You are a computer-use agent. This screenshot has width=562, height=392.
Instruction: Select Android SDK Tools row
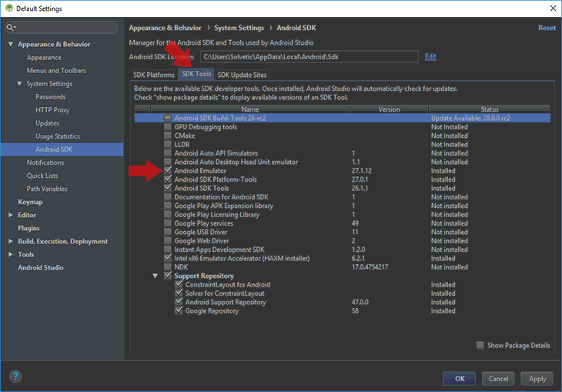click(343, 188)
